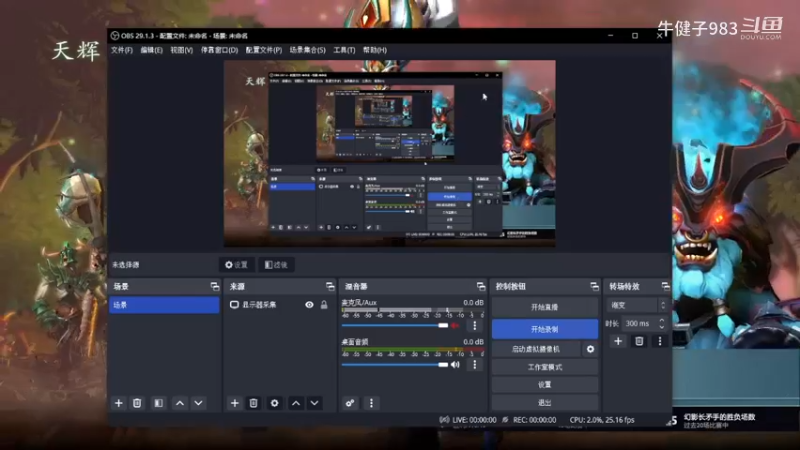Move source up in the 来源 dock
This screenshot has height=450, width=800.
(x=296, y=403)
